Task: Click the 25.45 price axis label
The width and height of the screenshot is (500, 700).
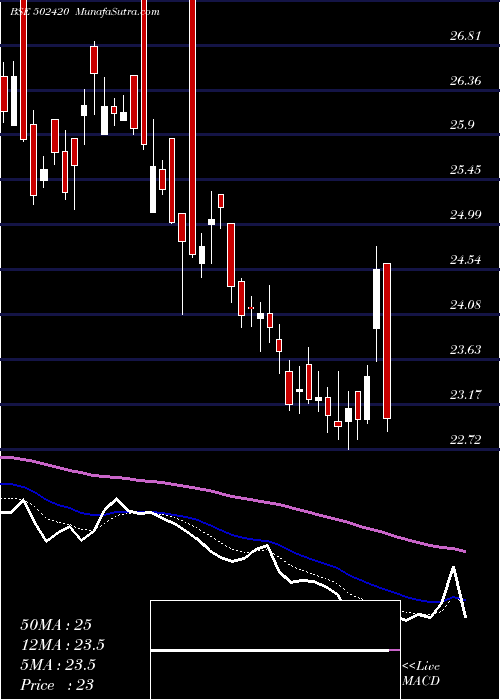Action: point(465,170)
